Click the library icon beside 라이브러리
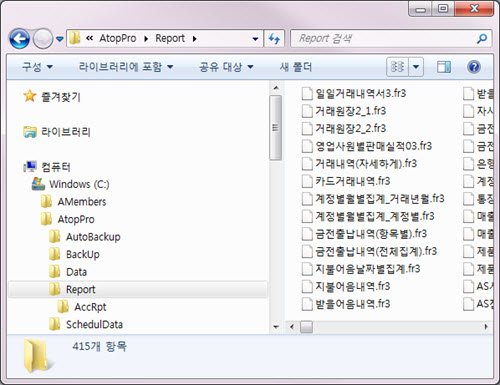 click(x=30, y=132)
